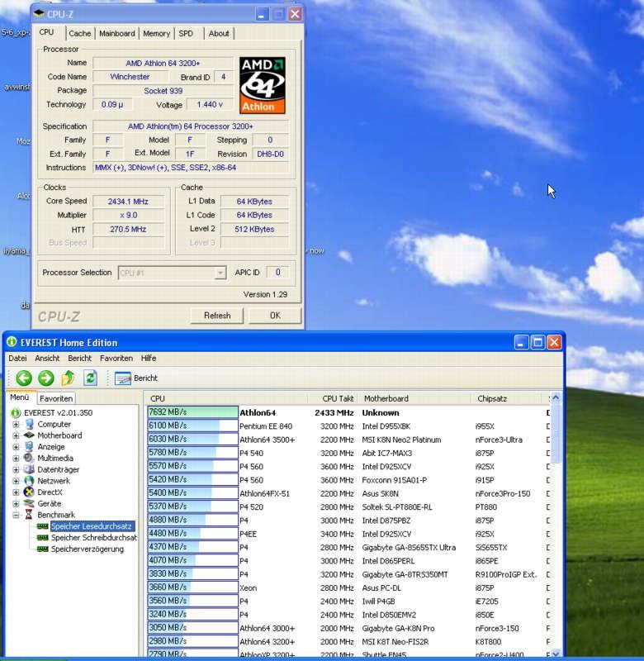
Task: Open the Favoriten menu
Action: click(x=116, y=359)
